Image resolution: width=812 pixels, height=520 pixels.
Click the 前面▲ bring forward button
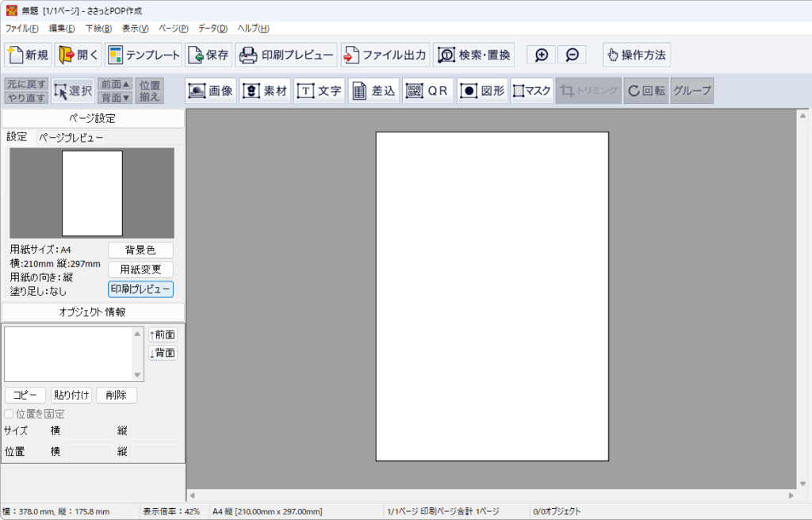tap(115, 84)
